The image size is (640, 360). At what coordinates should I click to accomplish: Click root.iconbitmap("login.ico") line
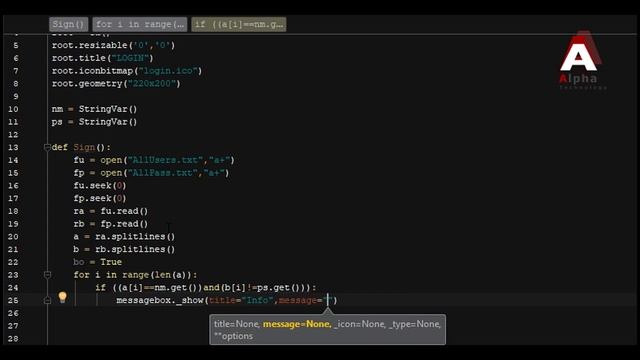(127, 71)
